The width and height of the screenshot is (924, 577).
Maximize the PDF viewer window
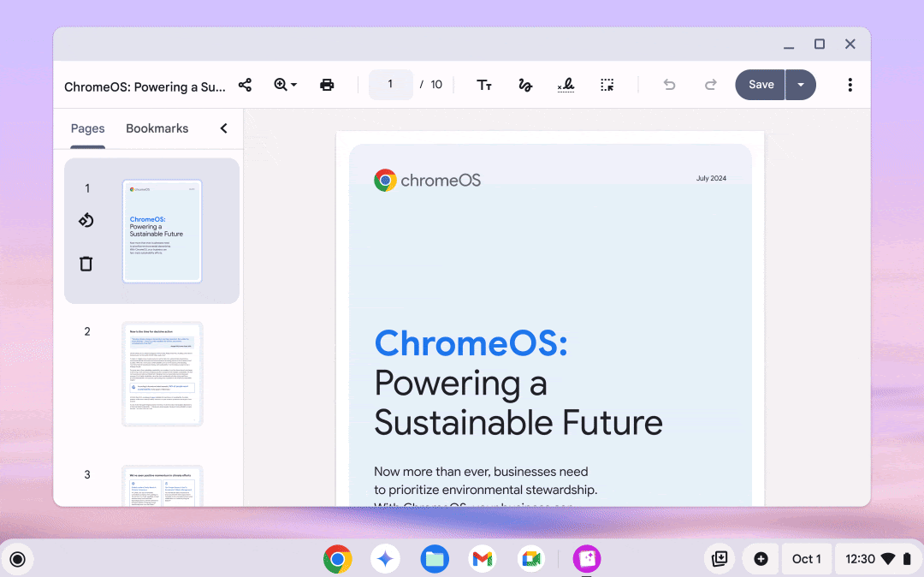(819, 45)
